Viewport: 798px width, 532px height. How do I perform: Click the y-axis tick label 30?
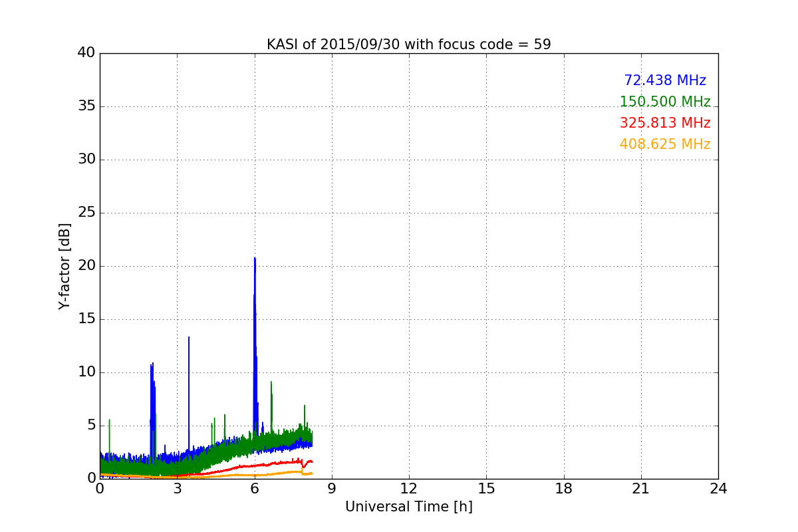86,159
